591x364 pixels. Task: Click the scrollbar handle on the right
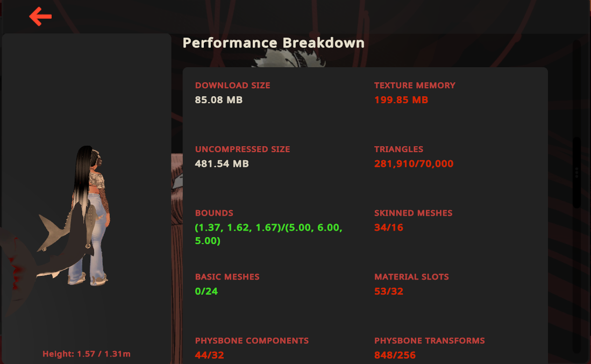[576, 172]
